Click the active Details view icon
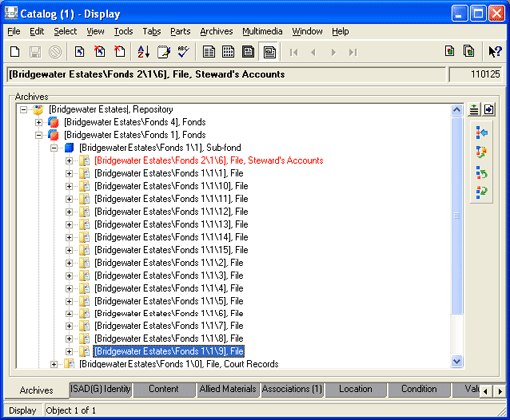Image resolution: width=510 pixels, height=420 pixels. coord(269,52)
